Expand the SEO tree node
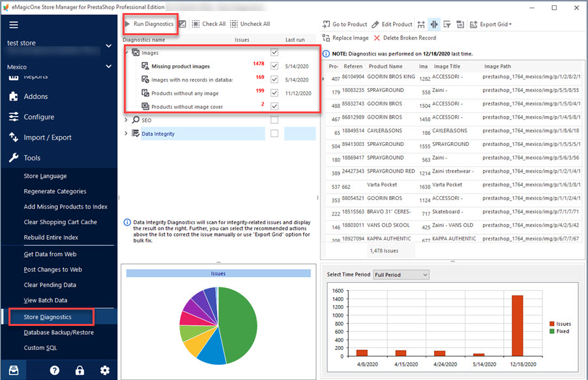This screenshot has height=380, width=588. (126, 120)
